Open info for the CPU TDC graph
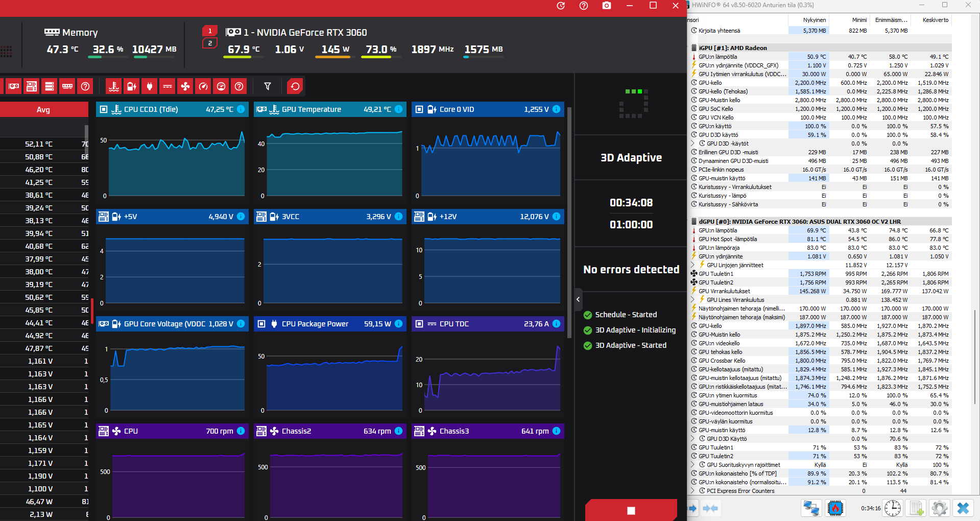Viewport: 980px width, 521px height. (x=557, y=324)
